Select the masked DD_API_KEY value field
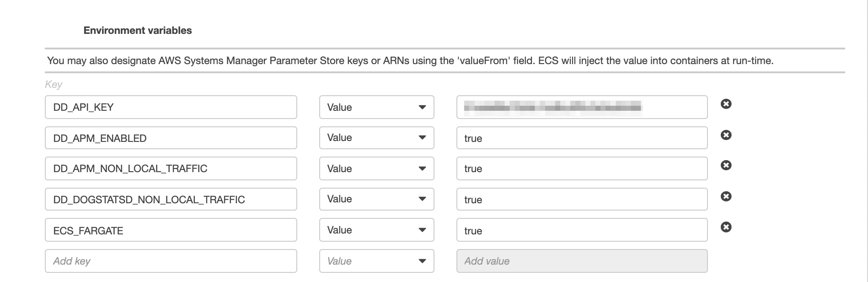This screenshot has height=282, width=868. (x=581, y=107)
